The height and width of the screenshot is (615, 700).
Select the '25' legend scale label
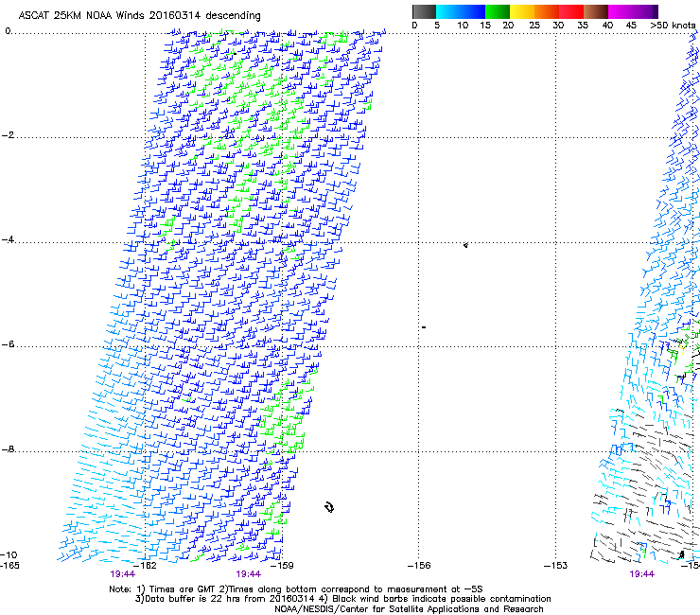coord(534,26)
